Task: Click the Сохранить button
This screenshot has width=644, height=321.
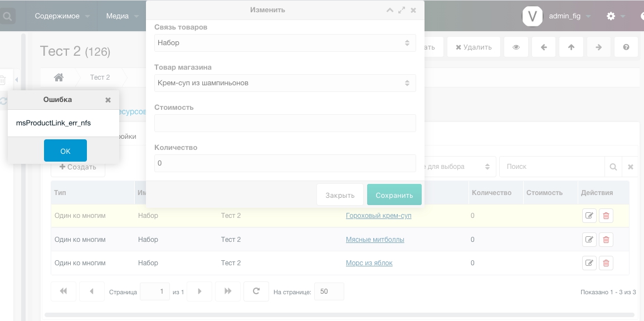Action: point(394,195)
